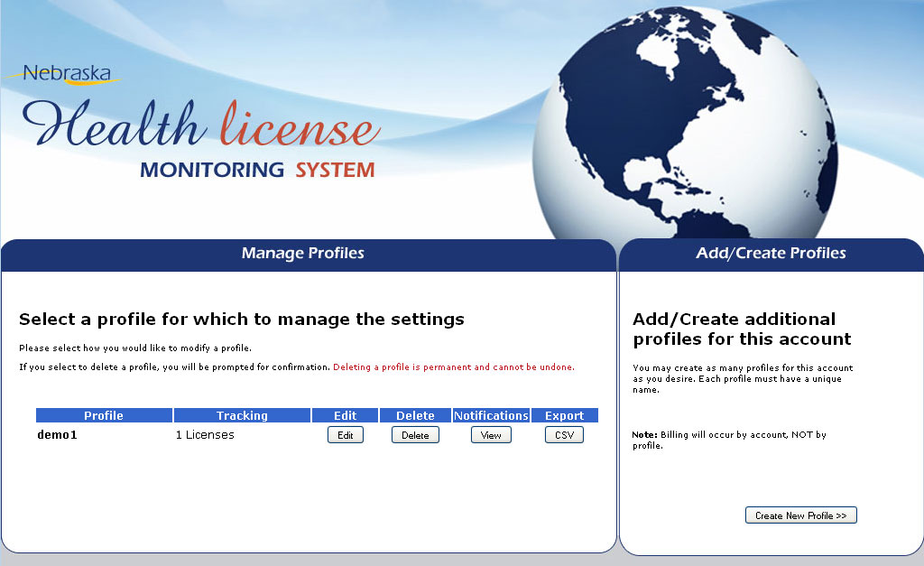Select the demo1 profile name
Image resolution: width=924 pixels, height=566 pixels.
click(57, 435)
